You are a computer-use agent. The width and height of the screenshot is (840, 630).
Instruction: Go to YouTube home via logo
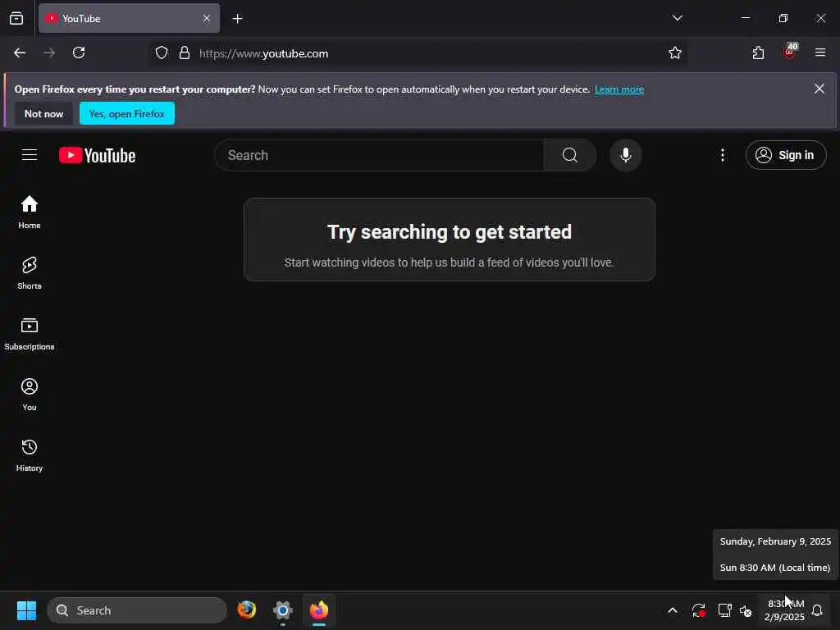pos(97,155)
